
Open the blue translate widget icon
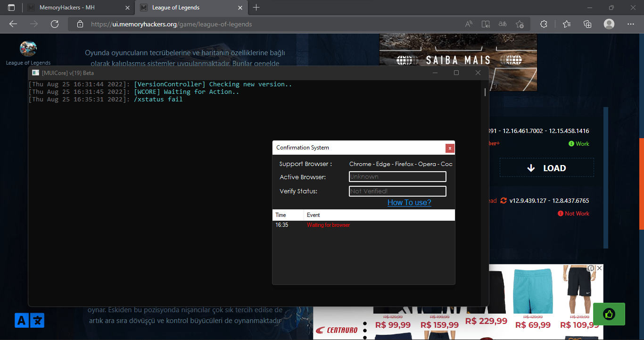pos(29,321)
